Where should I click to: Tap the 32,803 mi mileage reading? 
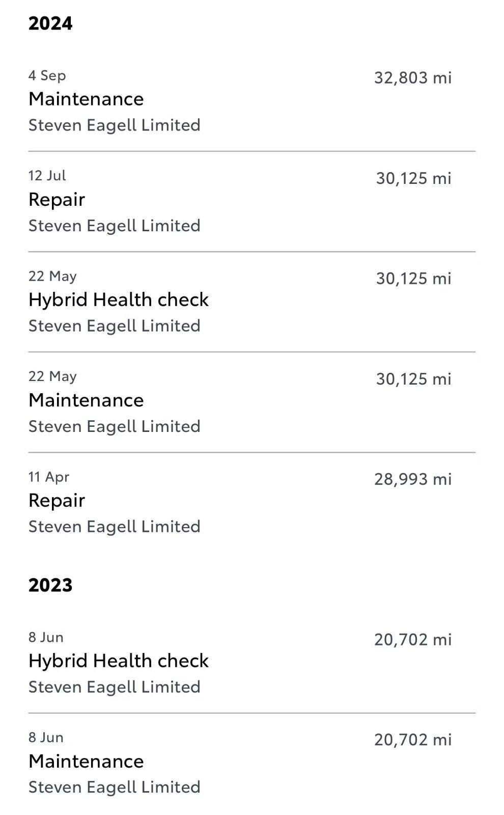(x=412, y=77)
